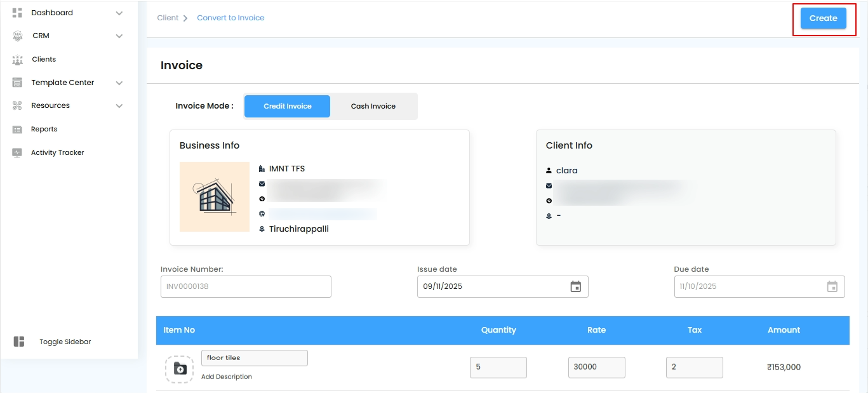Open the Activity Tracker menu item
This screenshot has width=868, height=393.
point(58,152)
